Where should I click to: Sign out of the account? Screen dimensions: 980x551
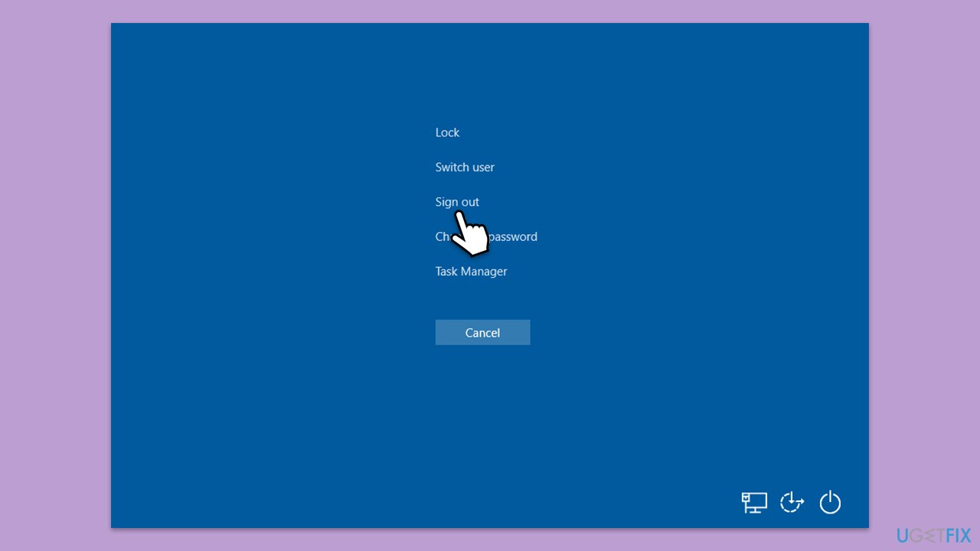(x=457, y=202)
